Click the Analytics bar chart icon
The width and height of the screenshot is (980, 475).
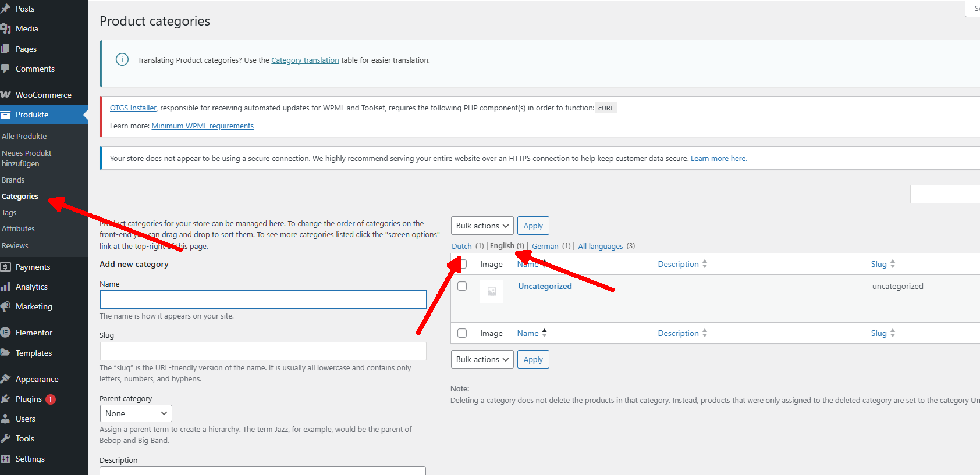pos(5,287)
